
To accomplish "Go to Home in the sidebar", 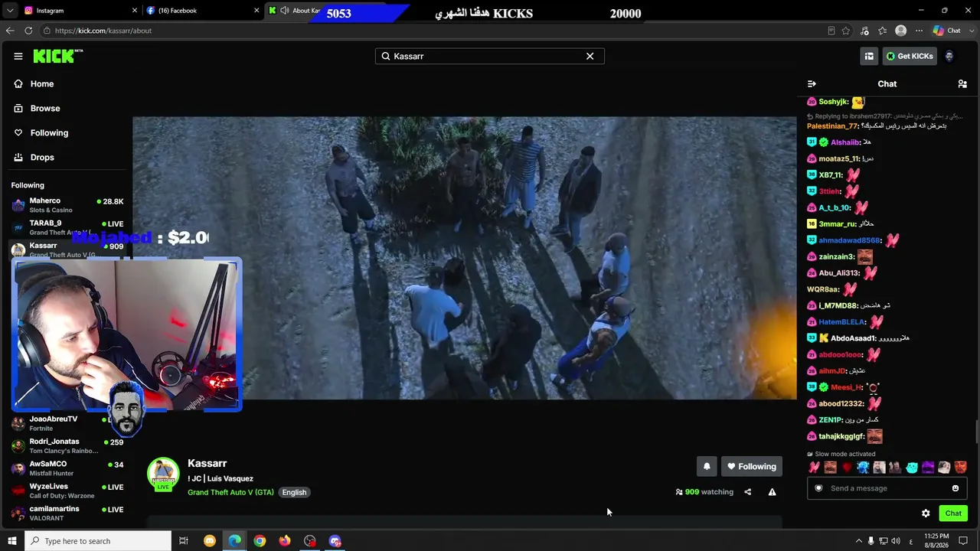I will coord(42,83).
